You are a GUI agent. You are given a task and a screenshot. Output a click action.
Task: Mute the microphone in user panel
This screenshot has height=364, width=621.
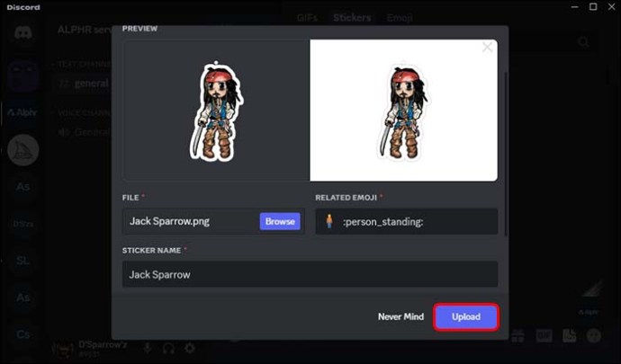point(147,348)
